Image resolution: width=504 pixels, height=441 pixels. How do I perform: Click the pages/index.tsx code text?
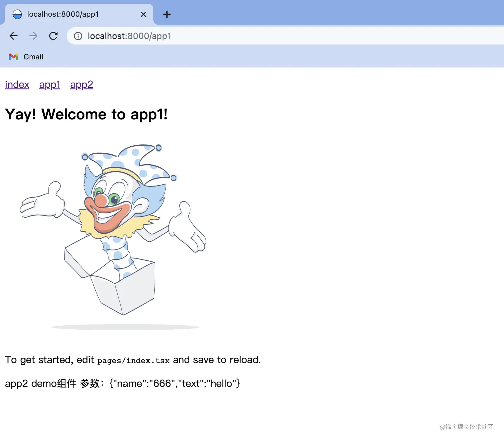point(133,361)
